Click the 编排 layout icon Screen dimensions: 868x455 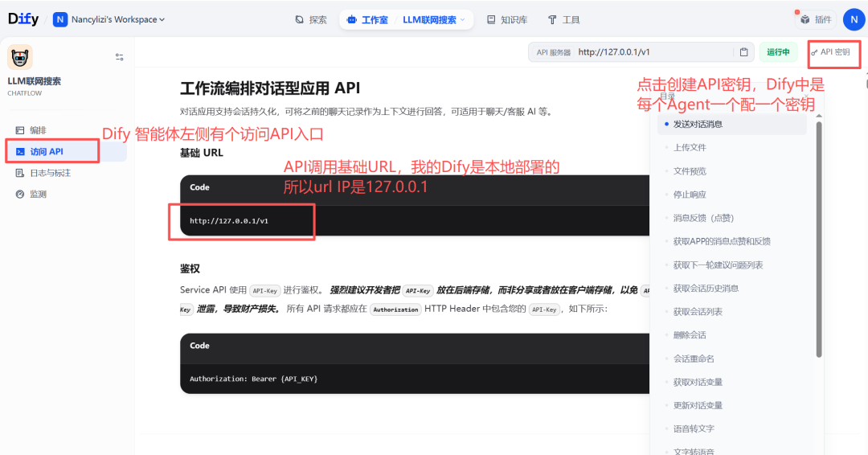[20, 130]
